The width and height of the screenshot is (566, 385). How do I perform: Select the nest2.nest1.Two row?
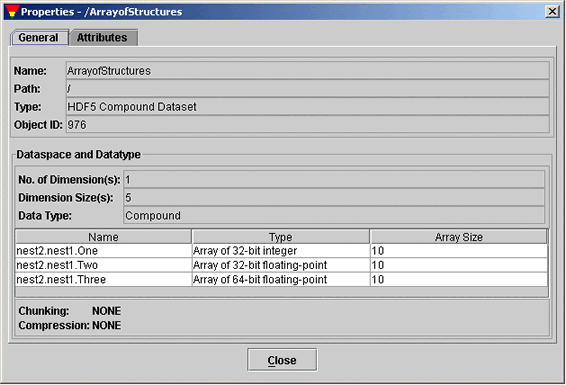pyautogui.click(x=282, y=265)
